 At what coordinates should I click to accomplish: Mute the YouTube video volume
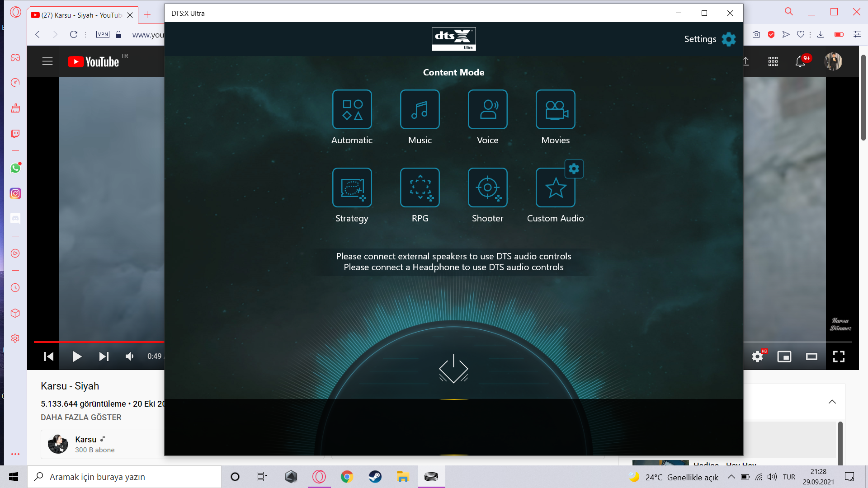(130, 357)
